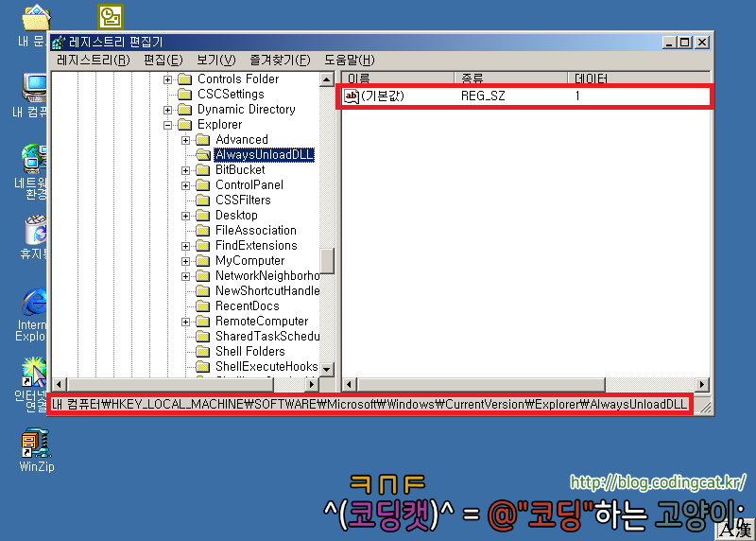The width and height of the screenshot is (756, 541).
Task: Select the Outlook Express desktop icon
Action: point(111,16)
